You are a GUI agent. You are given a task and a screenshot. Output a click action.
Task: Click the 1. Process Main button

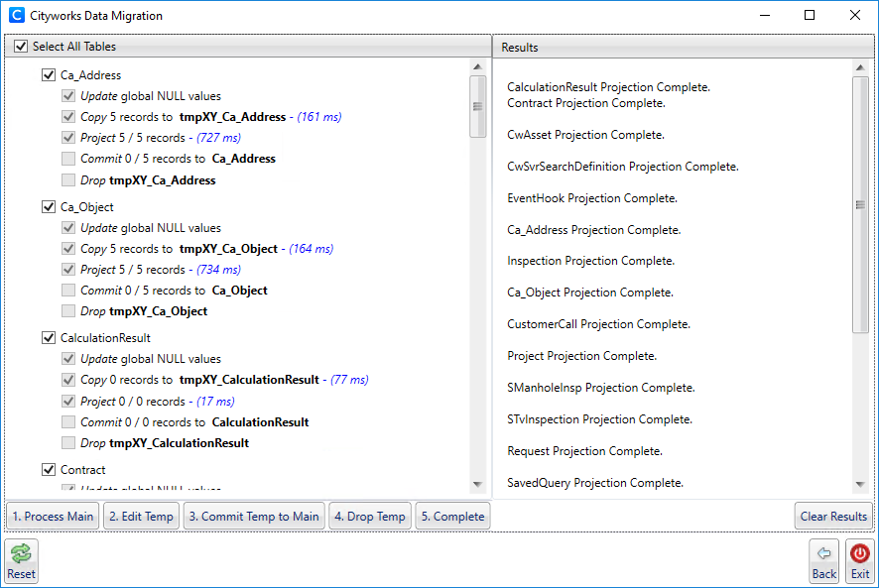(x=54, y=517)
